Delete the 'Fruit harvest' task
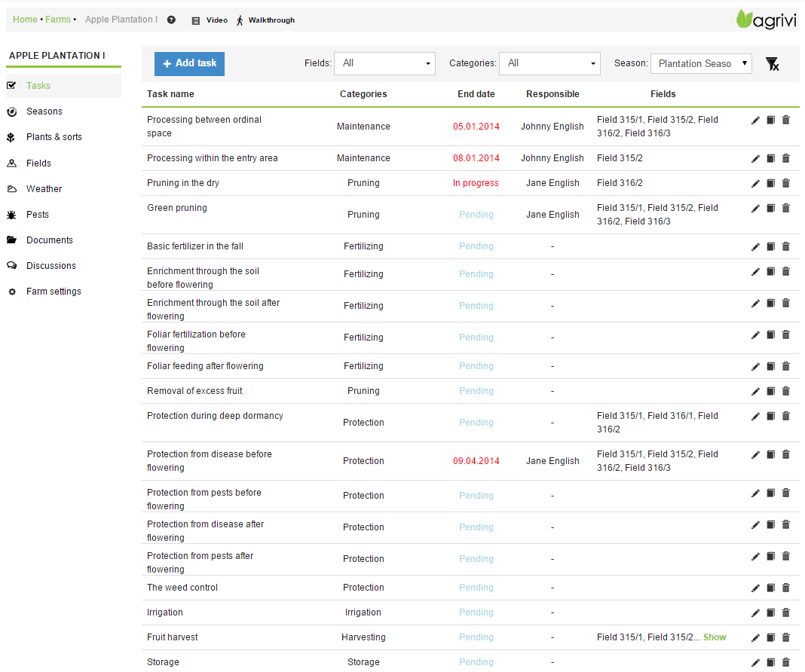 [785, 637]
